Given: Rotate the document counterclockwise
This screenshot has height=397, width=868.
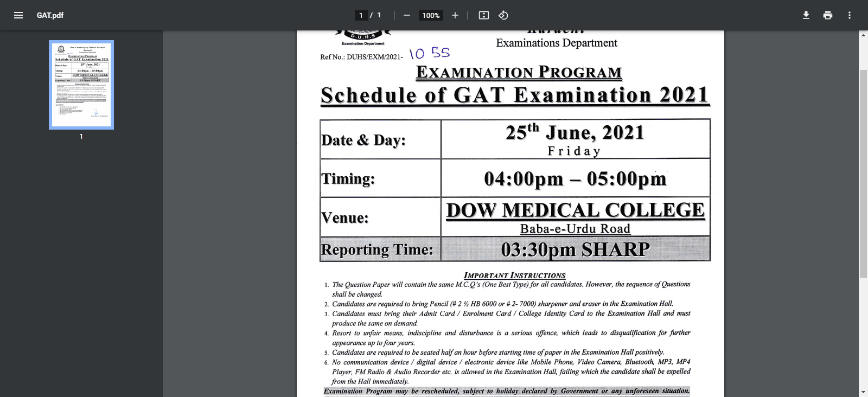Looking at the screenshot, I should click(x=503, y=15).
